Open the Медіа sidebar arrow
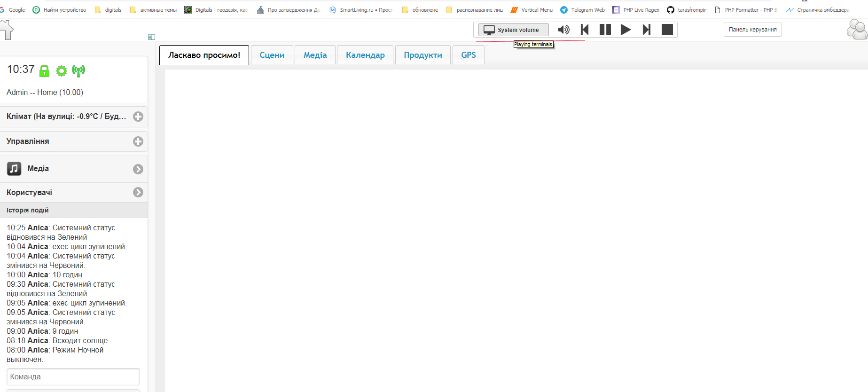The width and height of the screenshot is (868, 392). tap(138, 169)
